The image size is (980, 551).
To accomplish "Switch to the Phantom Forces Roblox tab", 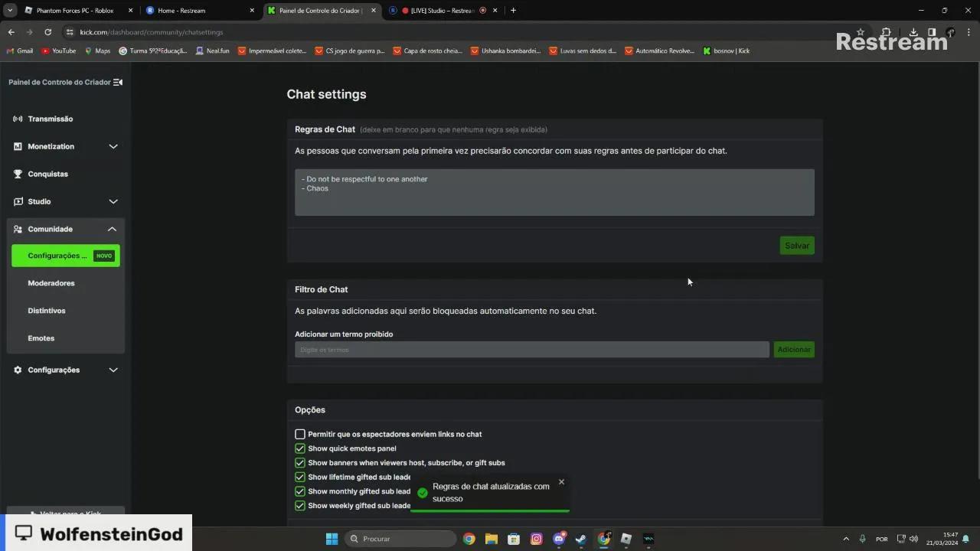I will click(75, 11).
